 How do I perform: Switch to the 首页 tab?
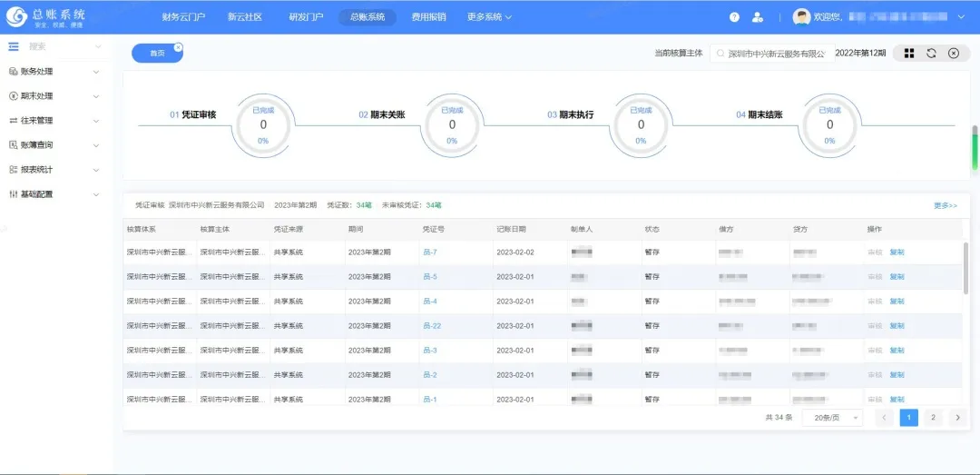click(x=157, y=54)
